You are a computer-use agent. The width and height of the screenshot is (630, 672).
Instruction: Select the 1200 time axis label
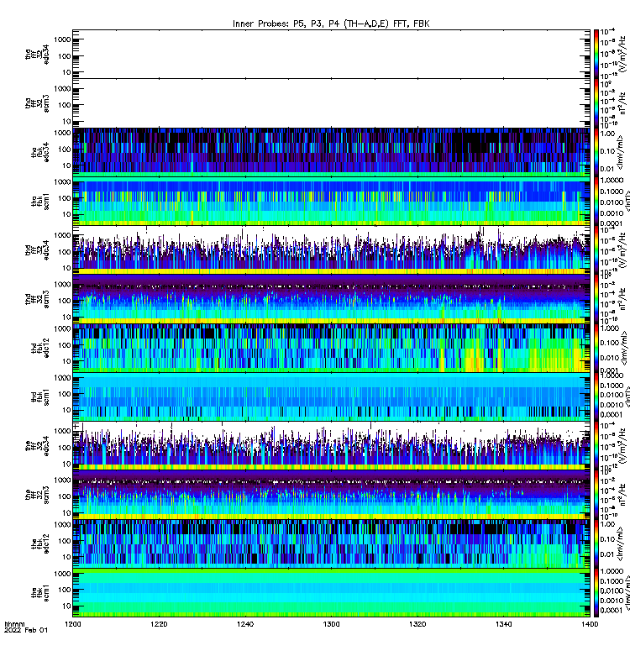[x=73, y=624]
